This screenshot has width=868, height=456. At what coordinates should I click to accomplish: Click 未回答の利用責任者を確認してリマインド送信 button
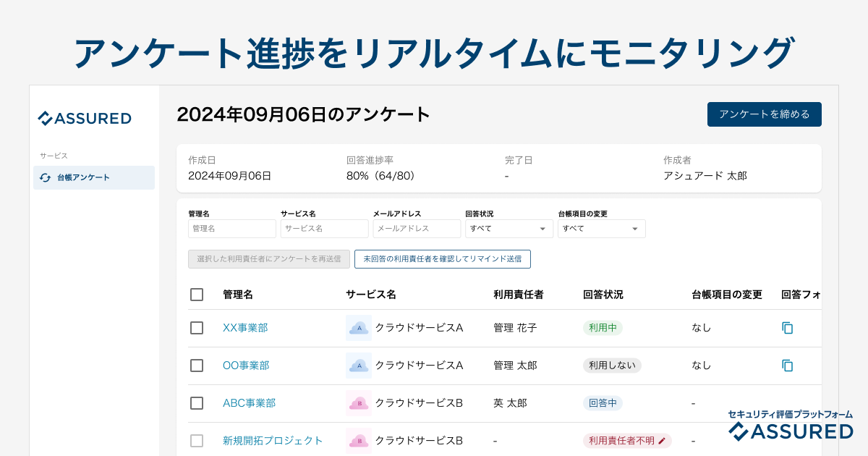443,259
